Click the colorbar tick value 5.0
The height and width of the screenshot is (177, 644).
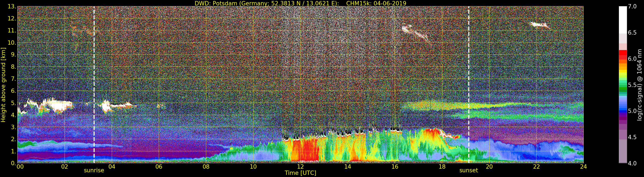coord(632,111)
